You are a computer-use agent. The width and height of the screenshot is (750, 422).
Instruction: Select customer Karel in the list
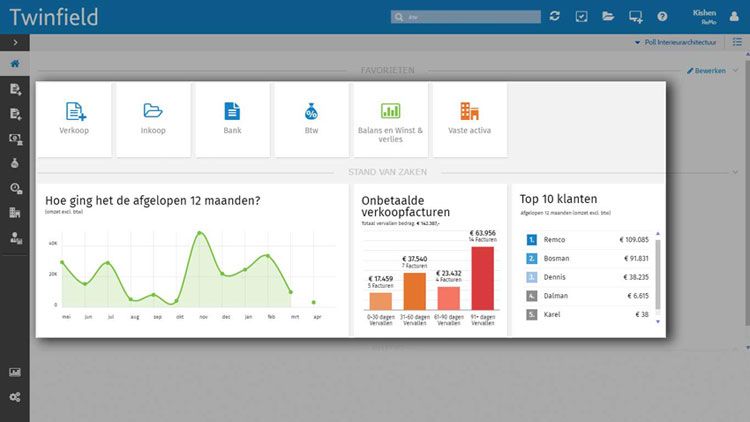[x=587, y=314]
